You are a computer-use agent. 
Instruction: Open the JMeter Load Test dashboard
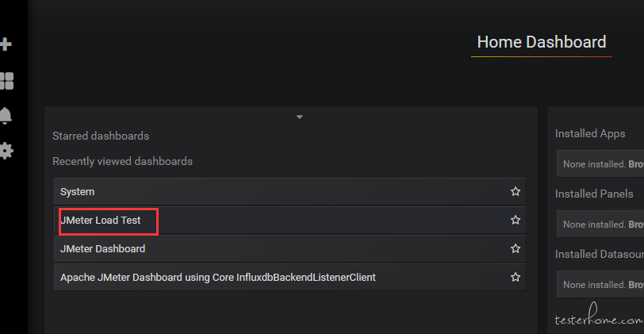tap(101, 221)
